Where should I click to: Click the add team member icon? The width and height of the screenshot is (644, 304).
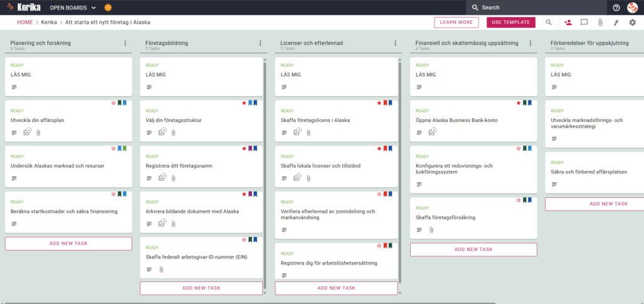[568, 23]
